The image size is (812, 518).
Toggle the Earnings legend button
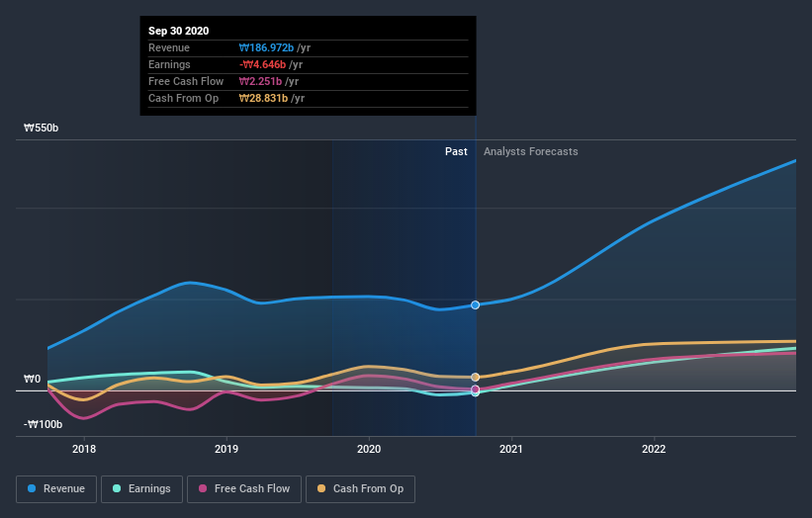[x=141, y=489]
